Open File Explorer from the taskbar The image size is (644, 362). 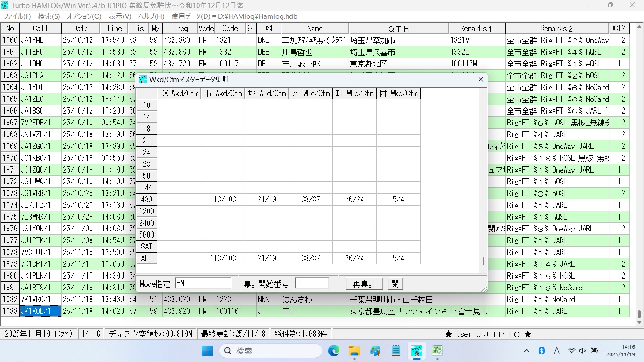pyautogui.click(x=355, y=351)
